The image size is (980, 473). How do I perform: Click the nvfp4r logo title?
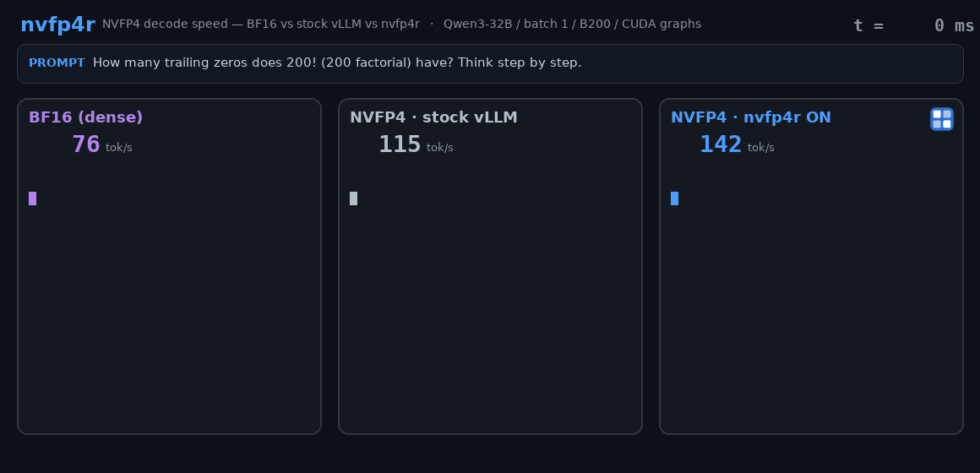(57, 24)
